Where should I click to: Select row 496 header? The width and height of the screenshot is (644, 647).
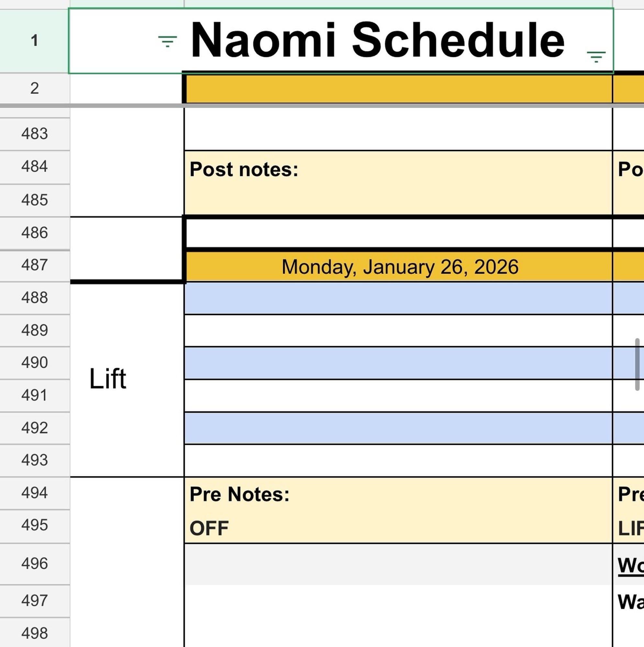point(35,564)
